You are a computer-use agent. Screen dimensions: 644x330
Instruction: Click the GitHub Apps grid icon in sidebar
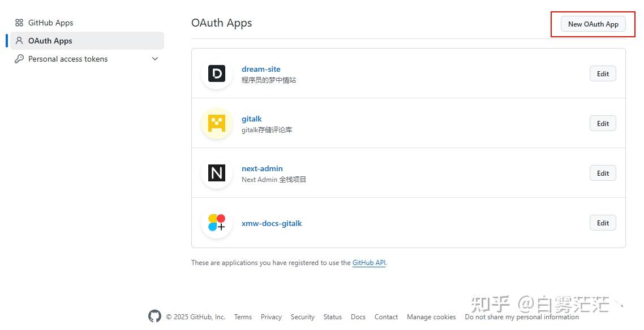pos(20,23)
